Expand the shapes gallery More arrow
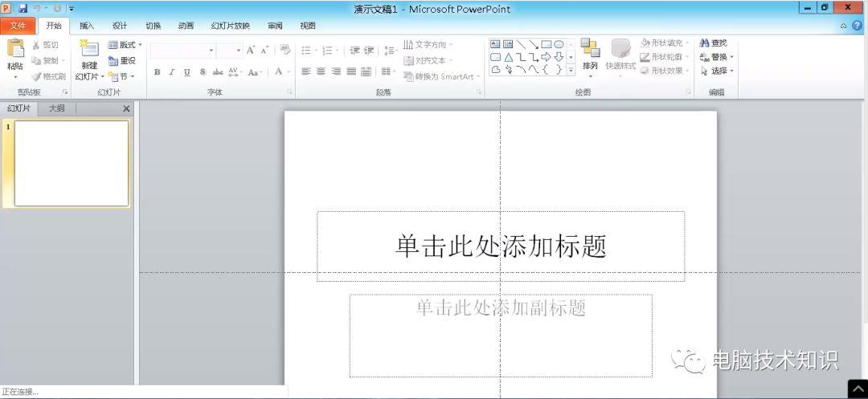Image resolution: width=868 pixels, height=399 pixels. [571, 70]
